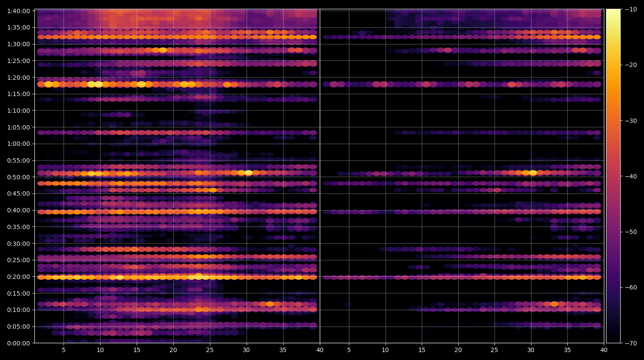
Task: Click x-axis label 30 under right heatmap
Action: tap(531, 350)
